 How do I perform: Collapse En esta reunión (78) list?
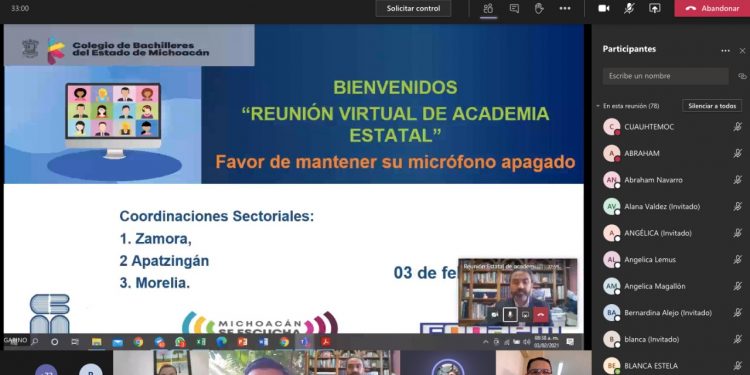click(598, 106)
